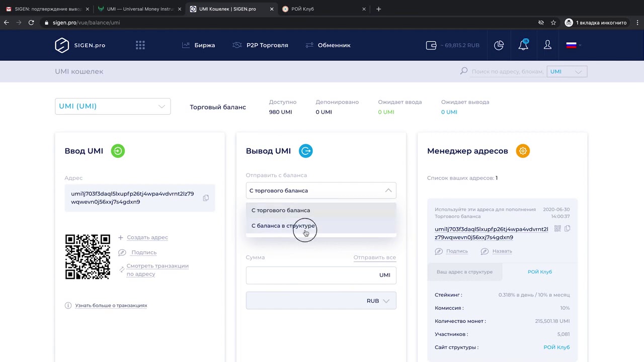Screen dimensions: 644x362
Task: Select option С торгового баланса in list
Action: [321, 210]
